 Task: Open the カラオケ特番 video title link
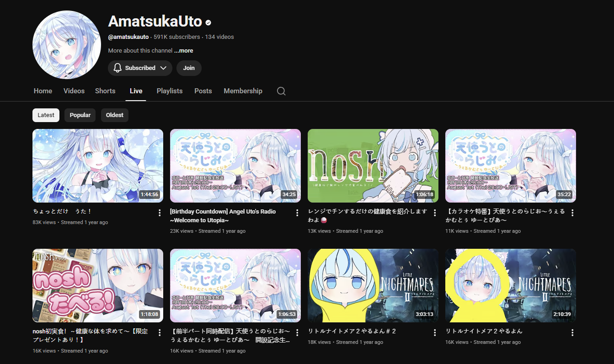coord(505,216)
